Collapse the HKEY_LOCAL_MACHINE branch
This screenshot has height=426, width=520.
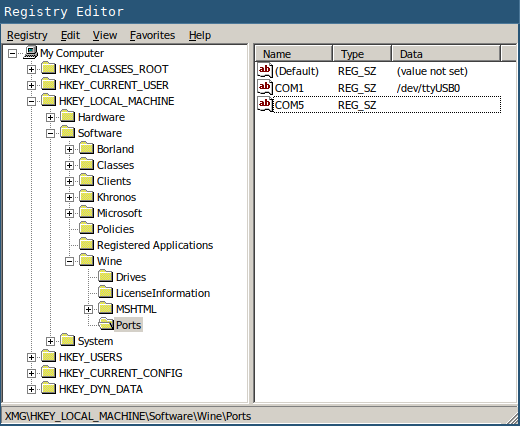31,101
